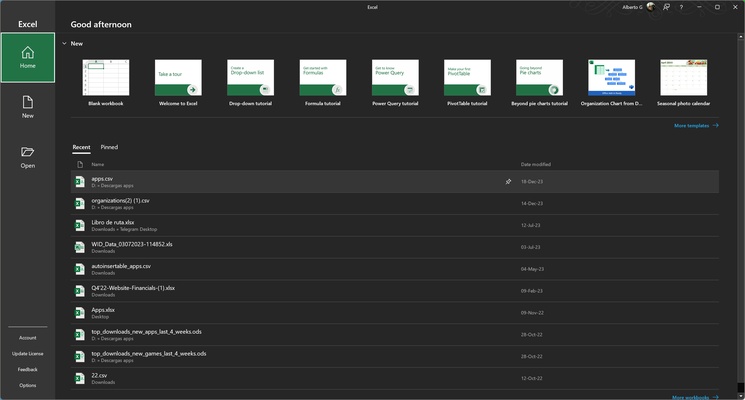Open the Home section in sidebar

click(28, 57)
